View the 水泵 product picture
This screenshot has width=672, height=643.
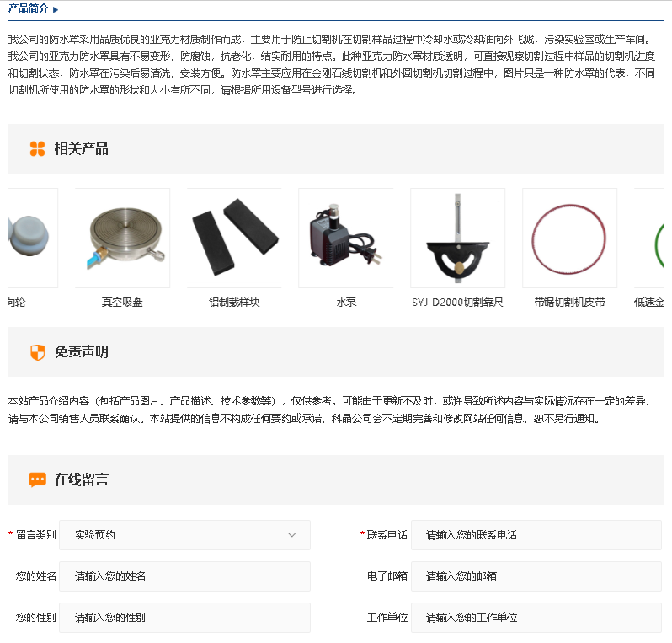[x=346, y=238]
